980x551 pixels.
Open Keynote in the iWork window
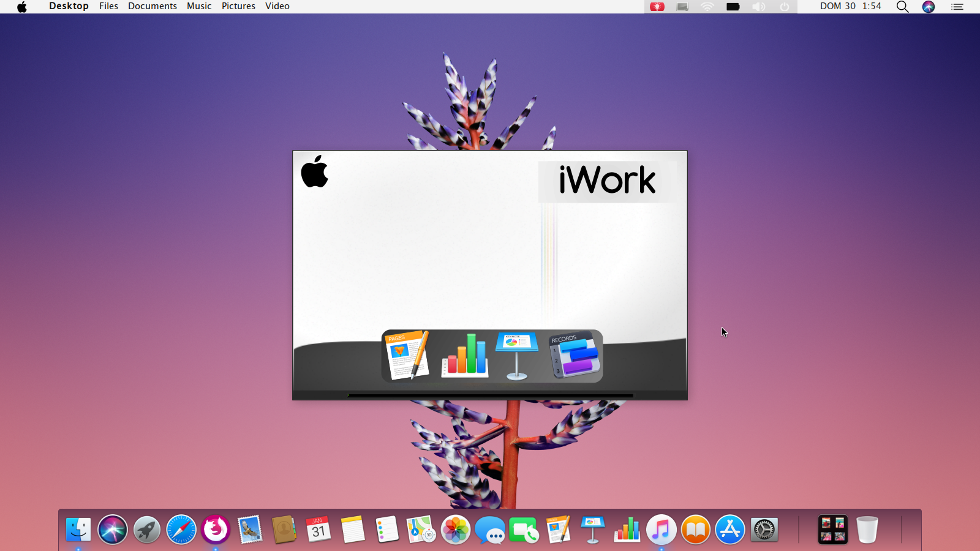coord(517,356)
